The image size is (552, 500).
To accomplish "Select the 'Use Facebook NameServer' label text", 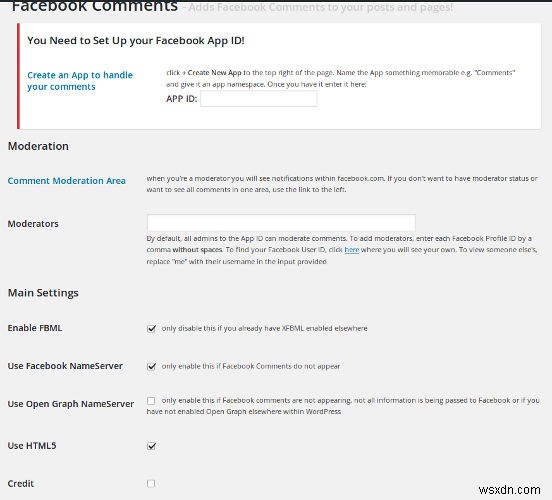I will pos(65,366).
